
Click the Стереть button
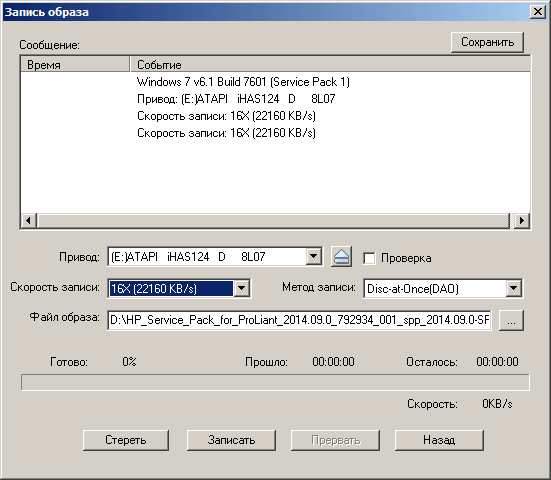click(126, 440)
